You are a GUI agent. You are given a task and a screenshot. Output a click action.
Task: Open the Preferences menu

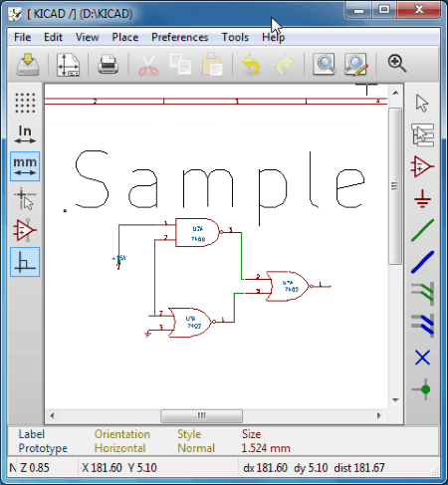179,37
